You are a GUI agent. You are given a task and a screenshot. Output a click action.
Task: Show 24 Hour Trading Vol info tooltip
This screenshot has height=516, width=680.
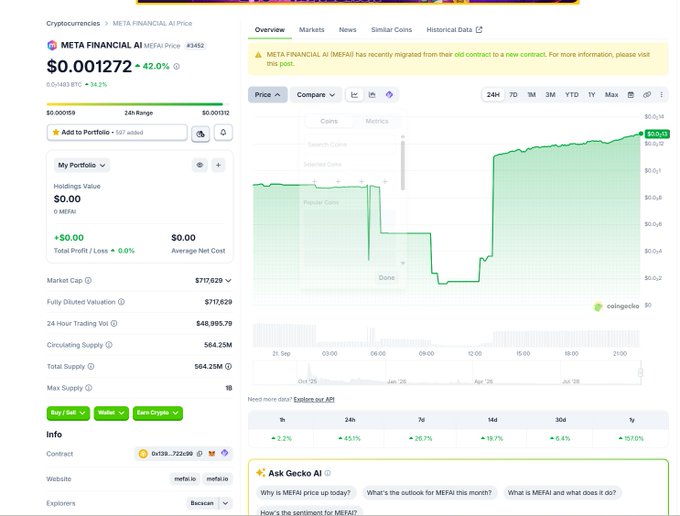tap(114, 323)
